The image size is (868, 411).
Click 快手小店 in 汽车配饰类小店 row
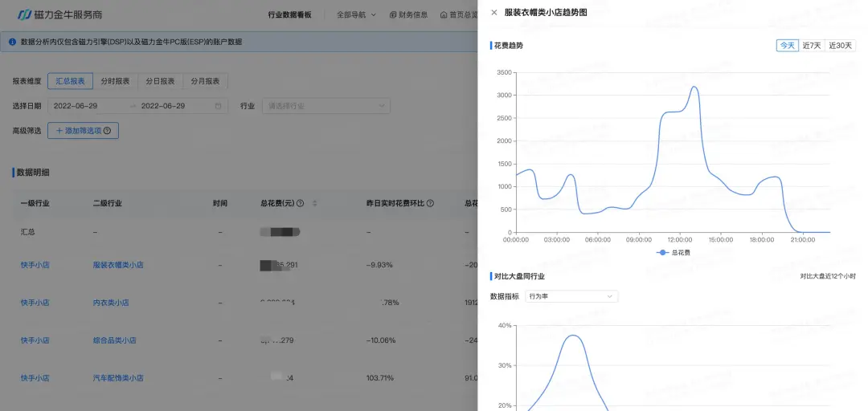pos(35,378)
